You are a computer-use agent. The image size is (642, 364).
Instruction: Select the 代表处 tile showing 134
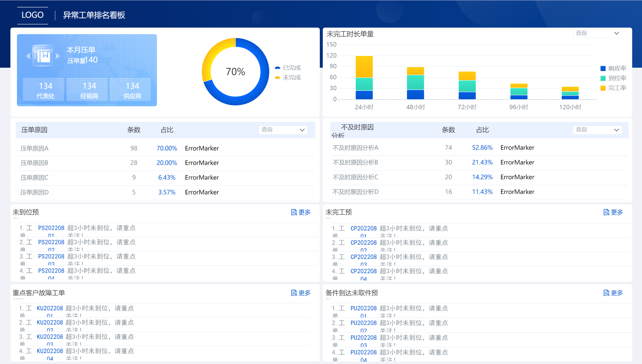[43, 90]
